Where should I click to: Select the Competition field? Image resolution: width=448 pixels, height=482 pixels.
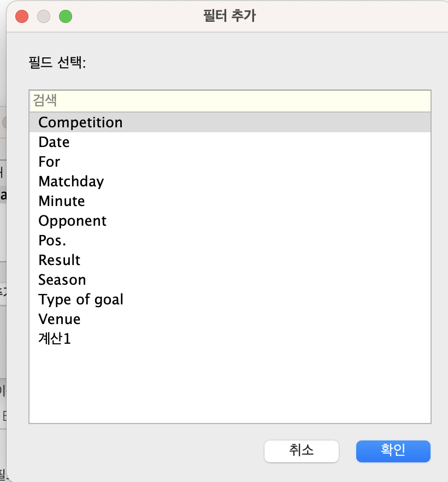[x=80, y=122]
